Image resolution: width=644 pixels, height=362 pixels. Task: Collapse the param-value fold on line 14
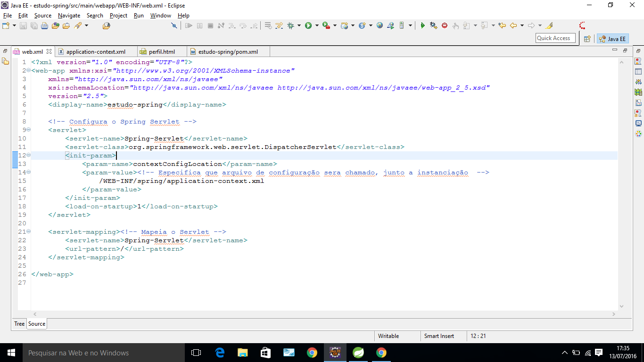[x=28, y=173]
